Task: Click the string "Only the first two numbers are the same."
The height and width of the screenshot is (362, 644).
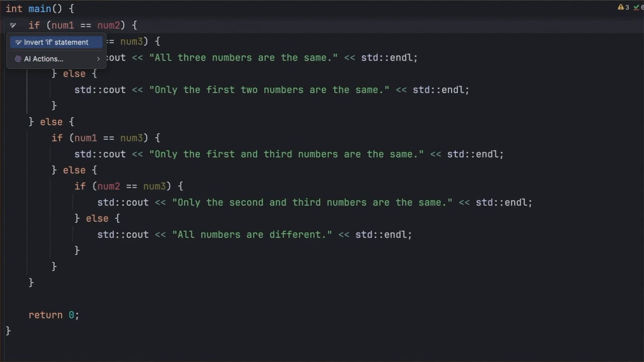Action: point(269,89)
